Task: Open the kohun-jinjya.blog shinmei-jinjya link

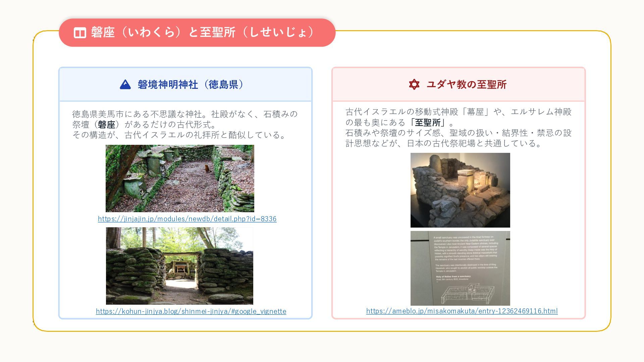Action: 191,311
